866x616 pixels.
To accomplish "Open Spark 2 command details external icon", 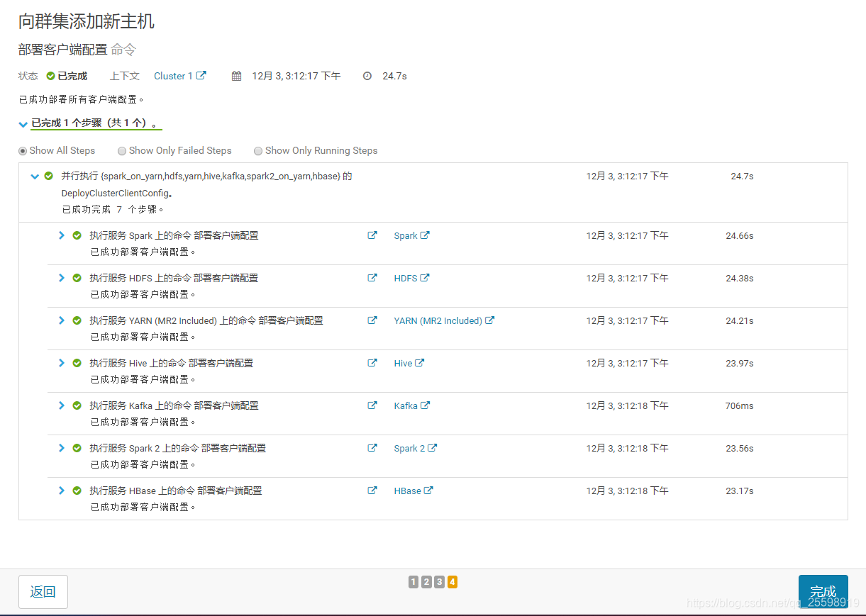I will (x=372, y=448).
